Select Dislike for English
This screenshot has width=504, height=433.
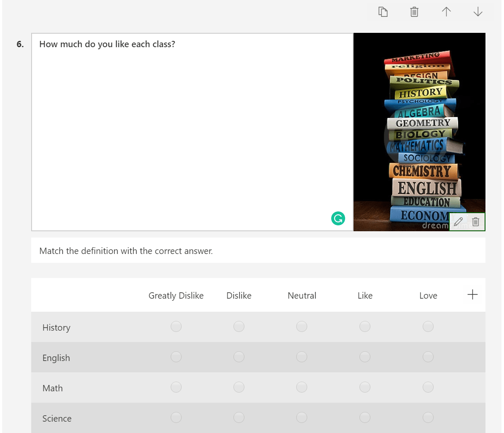click(x=239, y=356)
